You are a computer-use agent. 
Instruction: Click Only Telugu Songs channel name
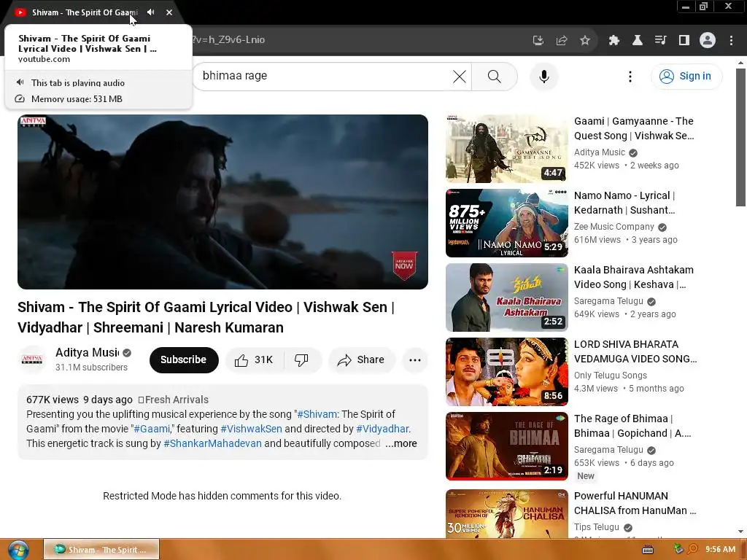pos(611,376)
